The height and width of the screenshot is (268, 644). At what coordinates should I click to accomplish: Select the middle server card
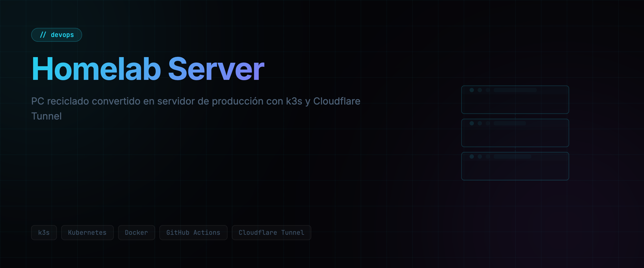(x=515, y=133)
